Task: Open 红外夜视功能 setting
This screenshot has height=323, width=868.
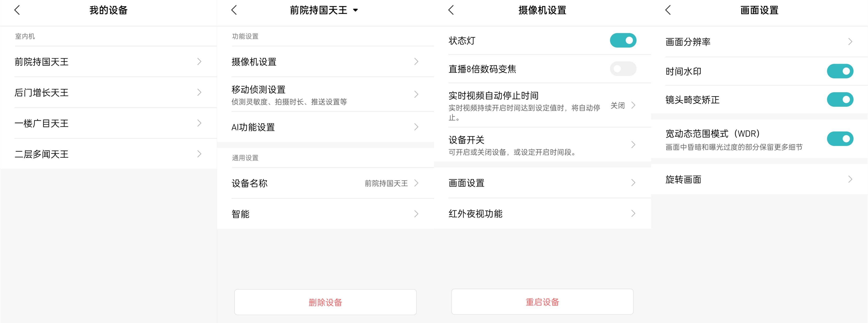Action: coord(543,214)
